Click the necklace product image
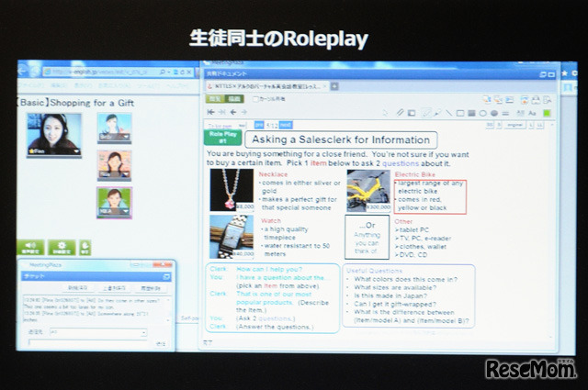 [x=232, y=190]
